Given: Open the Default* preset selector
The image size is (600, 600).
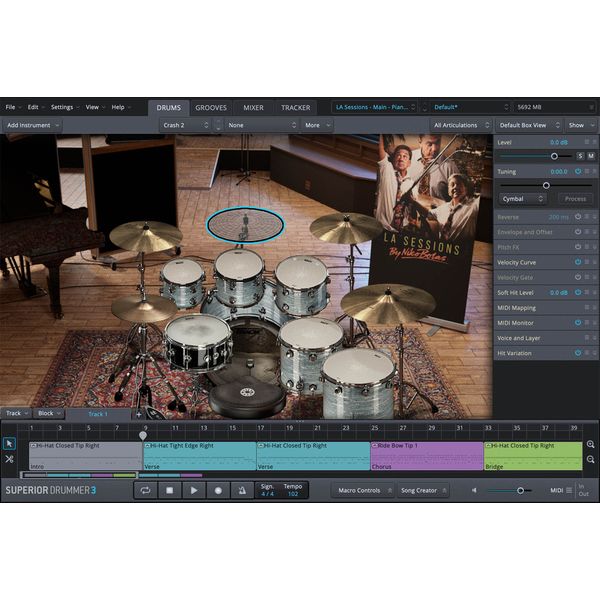Looking at the screenshot, I should click(x=470, y=107).
